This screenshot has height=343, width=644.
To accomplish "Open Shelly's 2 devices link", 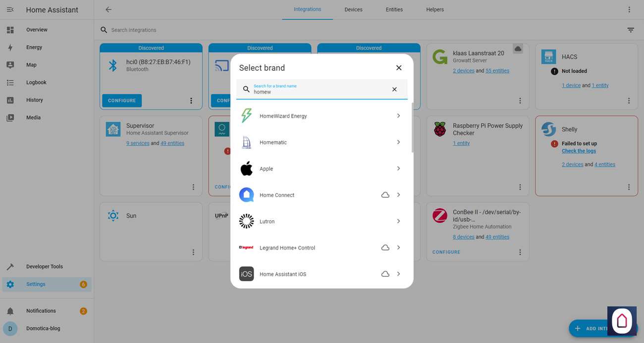I will pyautogui.click(x=573, y=164).
